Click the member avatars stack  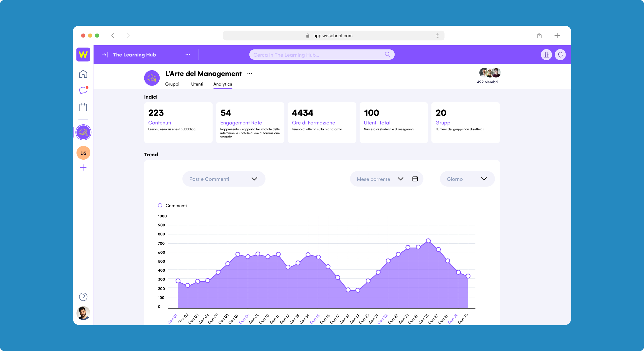click(x=490, y=73)
